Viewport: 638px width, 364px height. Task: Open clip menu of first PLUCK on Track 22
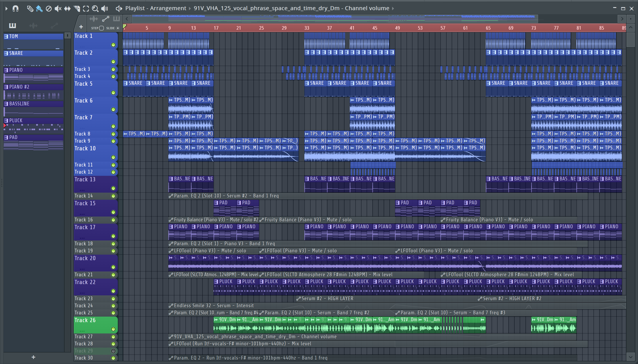click(216, 281)
